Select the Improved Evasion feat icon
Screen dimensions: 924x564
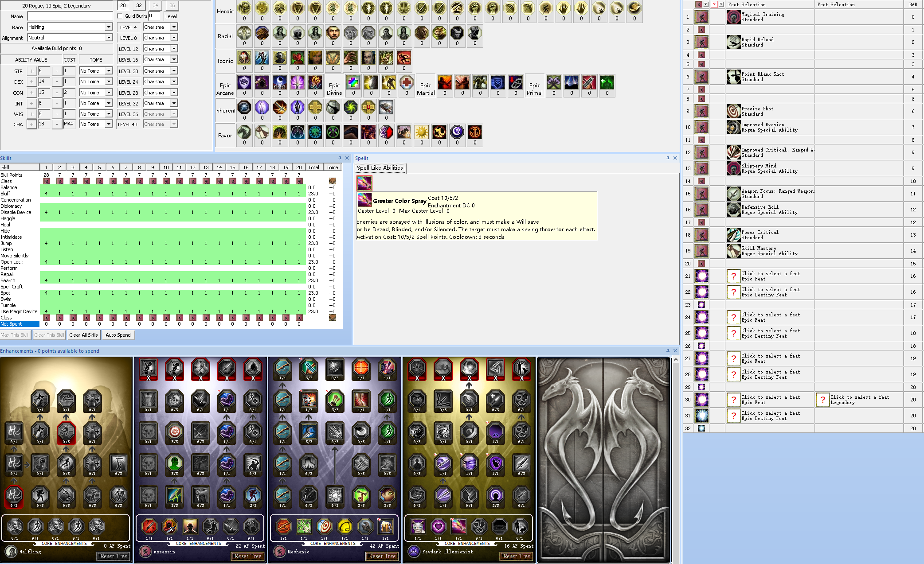click(733, 127)
